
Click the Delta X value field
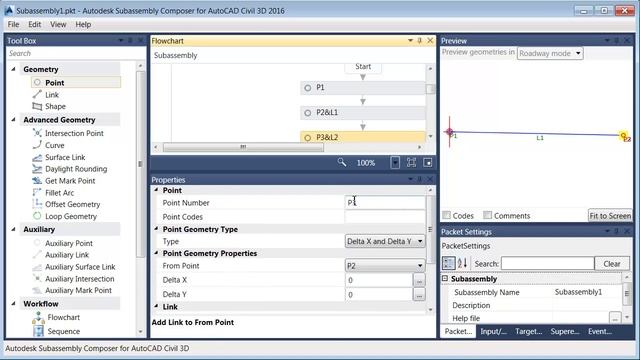tap(379, 280)
